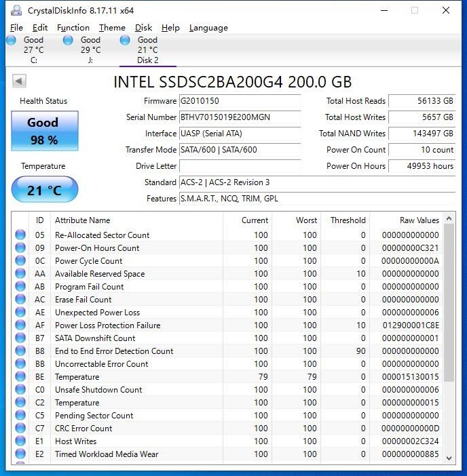Click the 21 °C temperature button
The height and width of the screenshot is (476, 467).
[x=44, y=190]
